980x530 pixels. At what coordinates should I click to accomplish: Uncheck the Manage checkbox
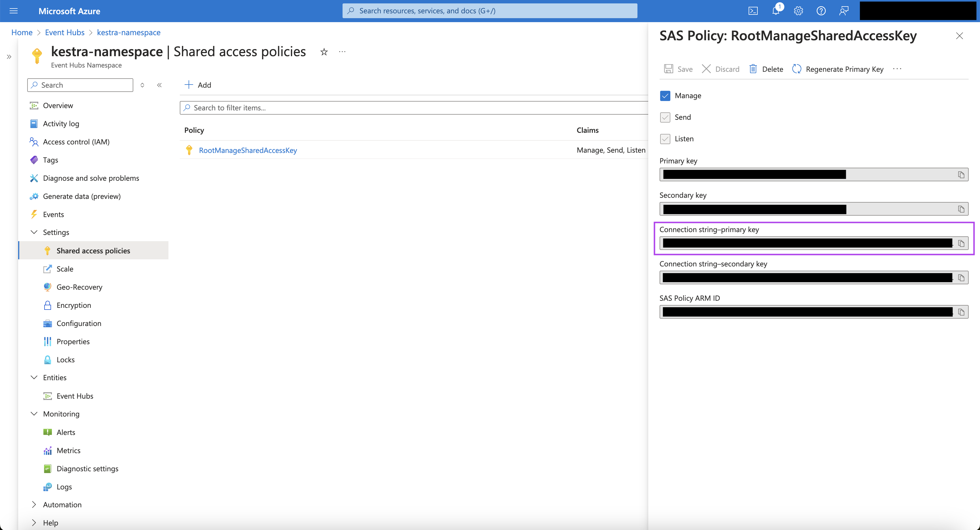(x=665, y=96)
